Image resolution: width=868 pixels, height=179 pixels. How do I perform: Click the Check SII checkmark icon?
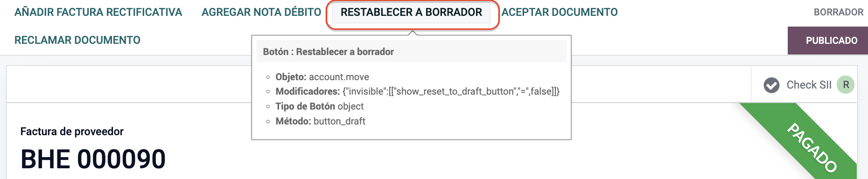(x=771, y=85)
